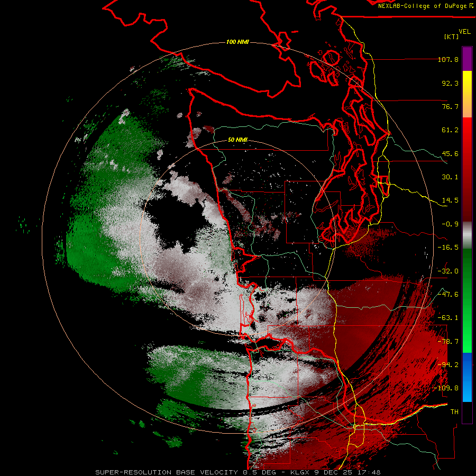Click the blue segment of velocity color bar
This screenshot has height=476, width=476.
click(467, 377)
